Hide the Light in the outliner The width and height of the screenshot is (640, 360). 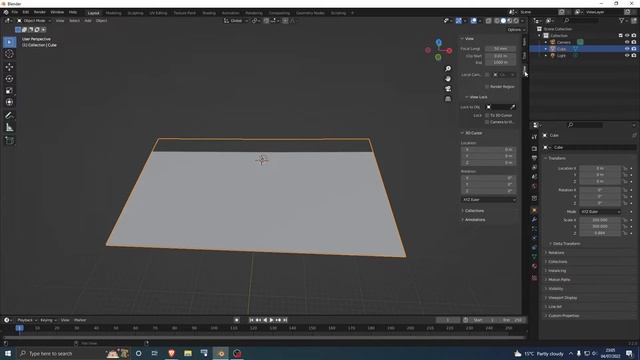point(627,55)
